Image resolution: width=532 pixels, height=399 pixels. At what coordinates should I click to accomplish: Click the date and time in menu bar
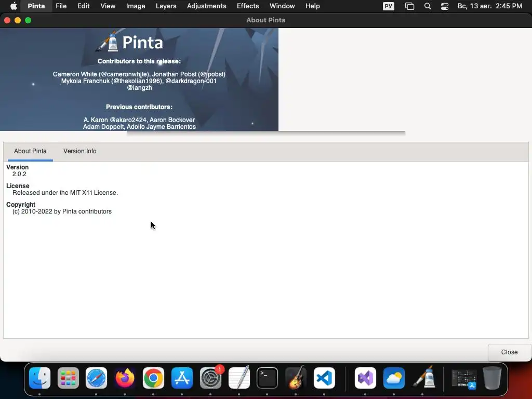tap(489, 6)
